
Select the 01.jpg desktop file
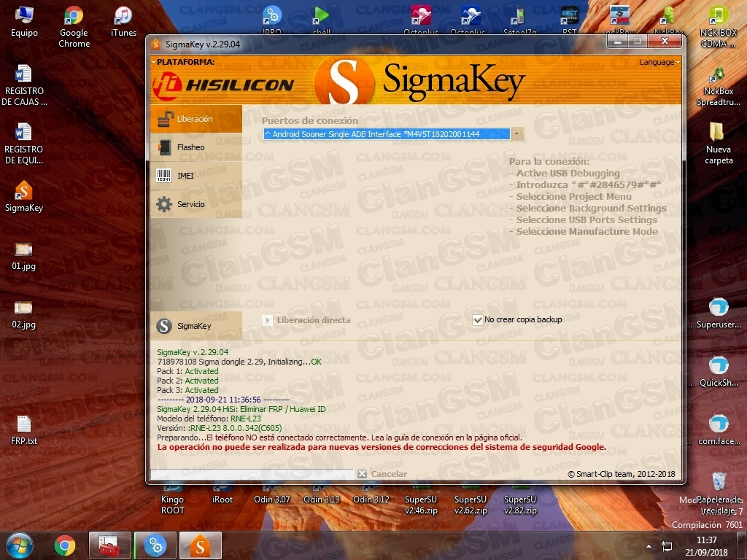point(23,256)
